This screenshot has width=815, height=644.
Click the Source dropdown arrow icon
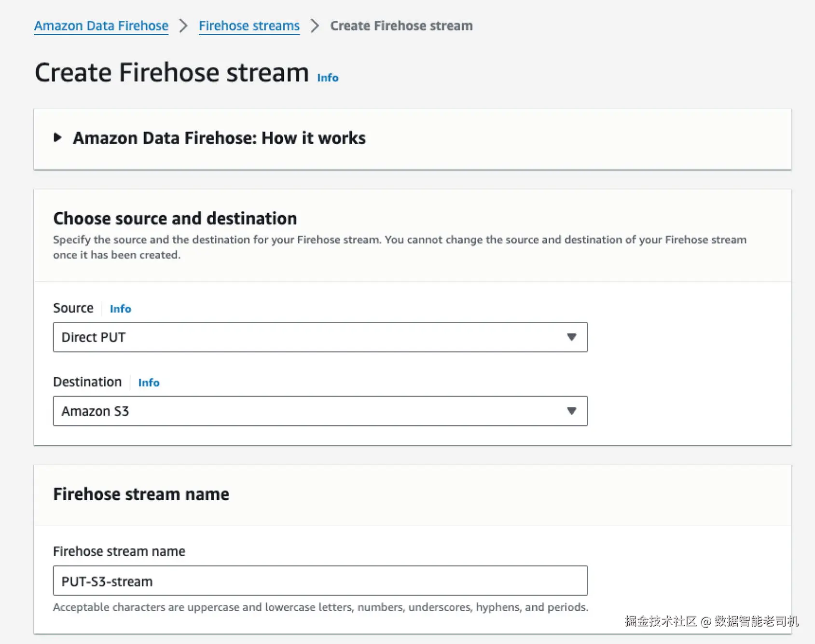pos(571,337)
